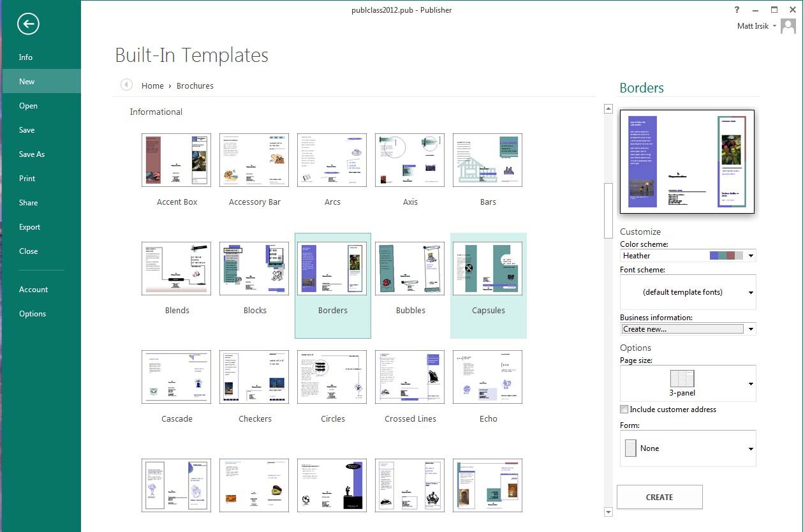The image size is (803, 532).
Task: Open Publisher Help via question mark icon
Action: pos(737,10)
